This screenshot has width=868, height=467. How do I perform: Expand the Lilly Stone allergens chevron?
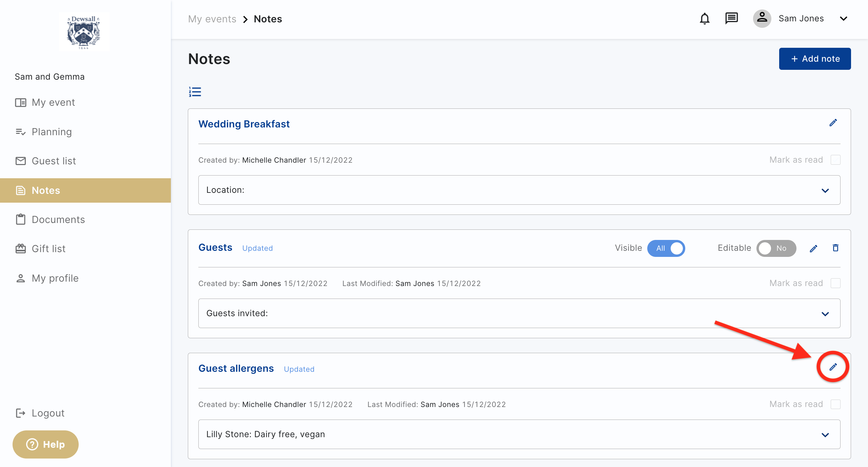pyautogui.click(x=825, y=435)
